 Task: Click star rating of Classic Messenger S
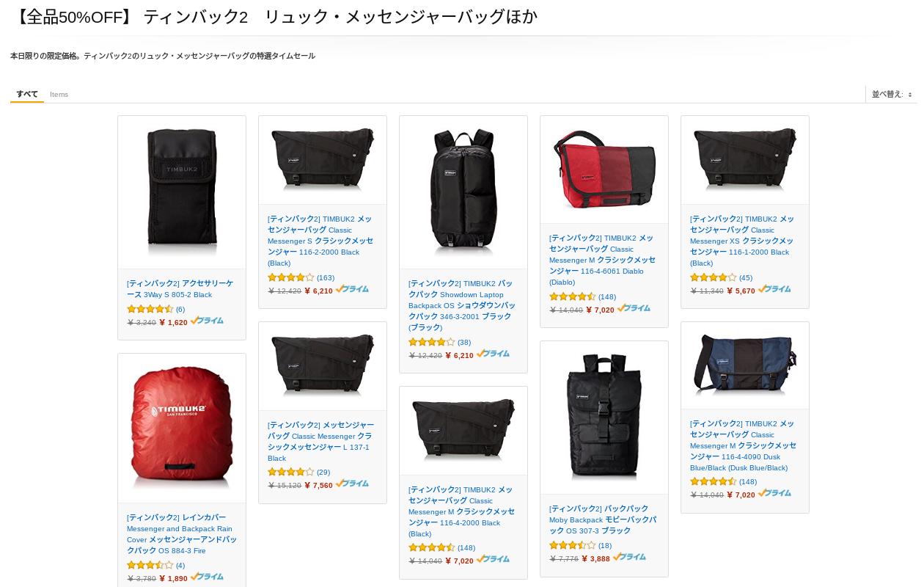click(x=291, y=277)
